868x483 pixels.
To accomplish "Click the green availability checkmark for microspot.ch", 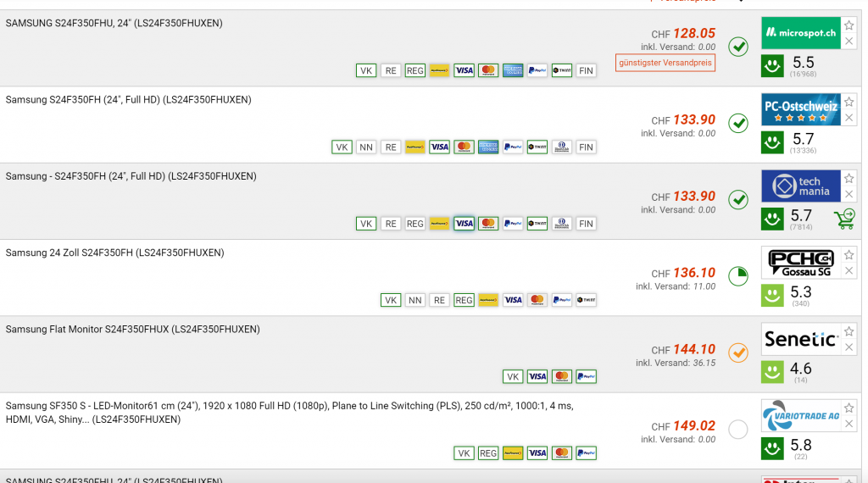I will coord(738,47).
